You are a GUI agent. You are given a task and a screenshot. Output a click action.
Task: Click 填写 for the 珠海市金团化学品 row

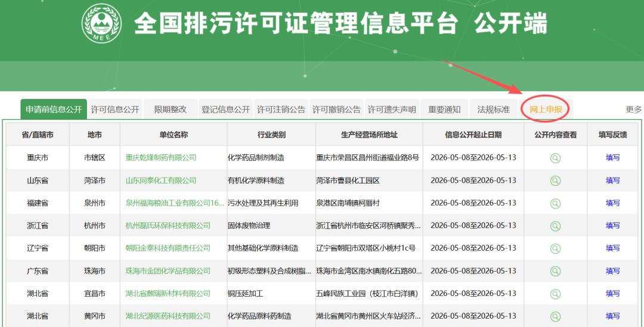pyautogui.click(x=613, y=271)
